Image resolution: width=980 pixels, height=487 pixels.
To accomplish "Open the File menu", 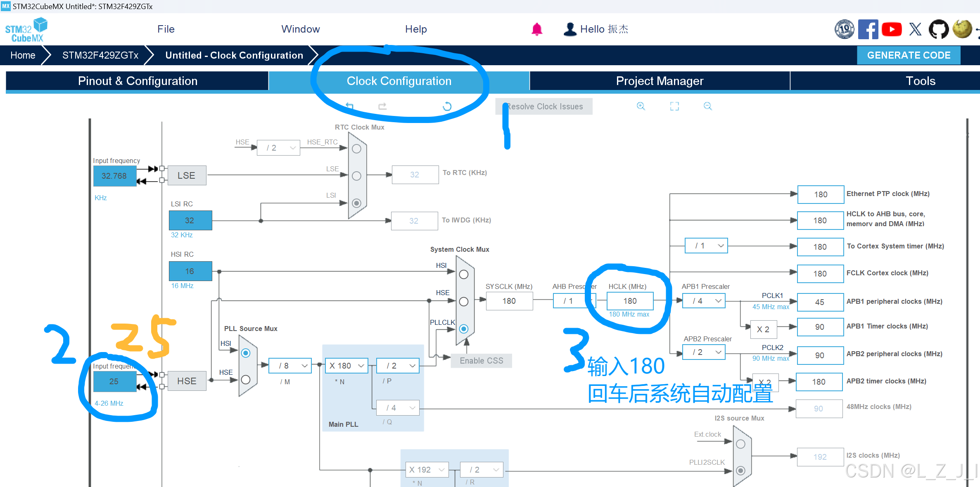I will [x=166, y=29].
